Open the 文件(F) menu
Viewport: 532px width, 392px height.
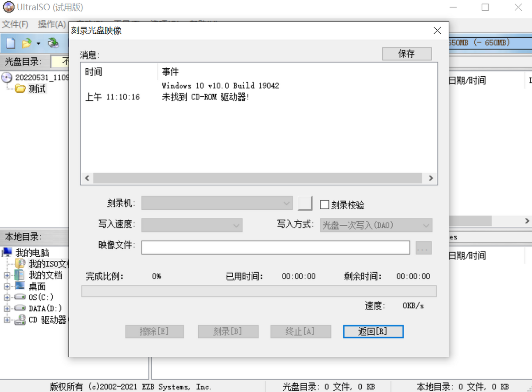point(15,24)
